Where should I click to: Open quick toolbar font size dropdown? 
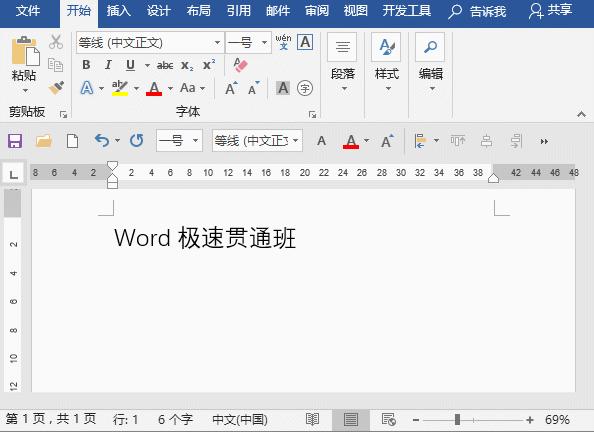(x=195, y=141)
